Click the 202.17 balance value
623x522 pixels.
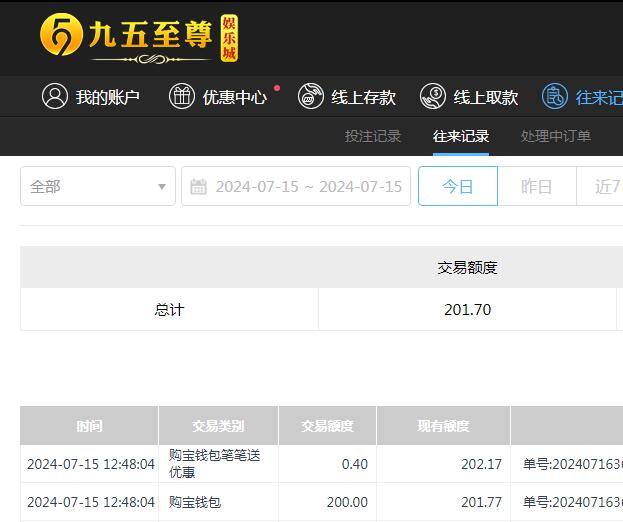pos(482,464)
